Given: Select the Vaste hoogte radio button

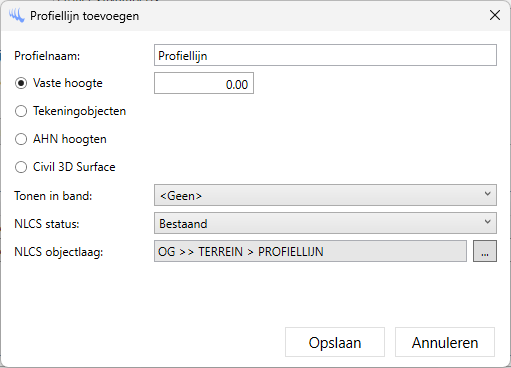Looking at the screenshot, I should [21, 83].
